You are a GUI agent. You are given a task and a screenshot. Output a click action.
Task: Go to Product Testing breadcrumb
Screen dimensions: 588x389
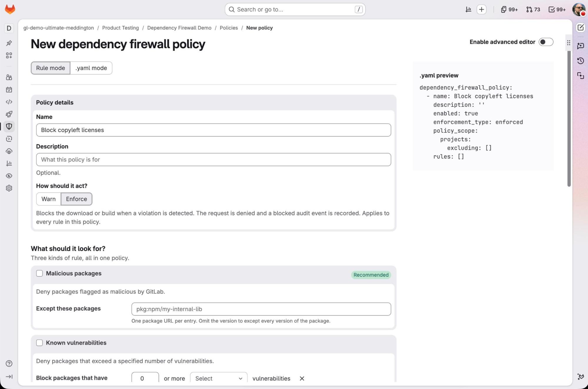121,28
